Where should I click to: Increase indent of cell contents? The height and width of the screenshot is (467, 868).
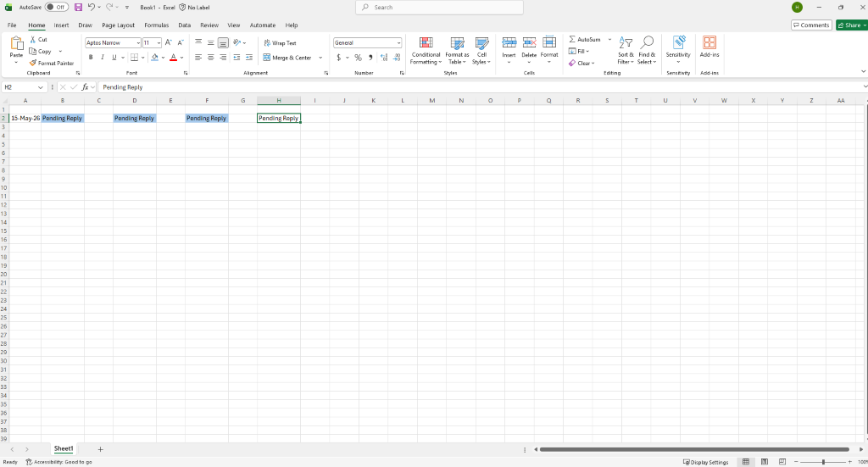point(249,58)
